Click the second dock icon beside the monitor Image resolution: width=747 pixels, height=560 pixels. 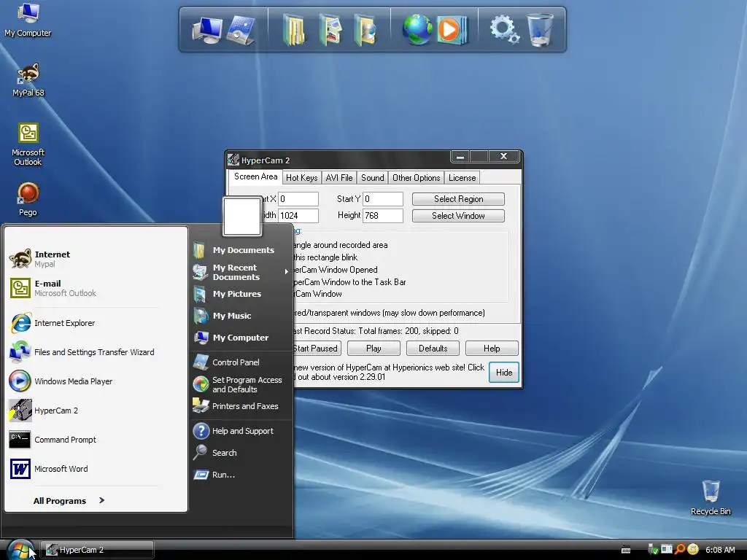[241, 31]
